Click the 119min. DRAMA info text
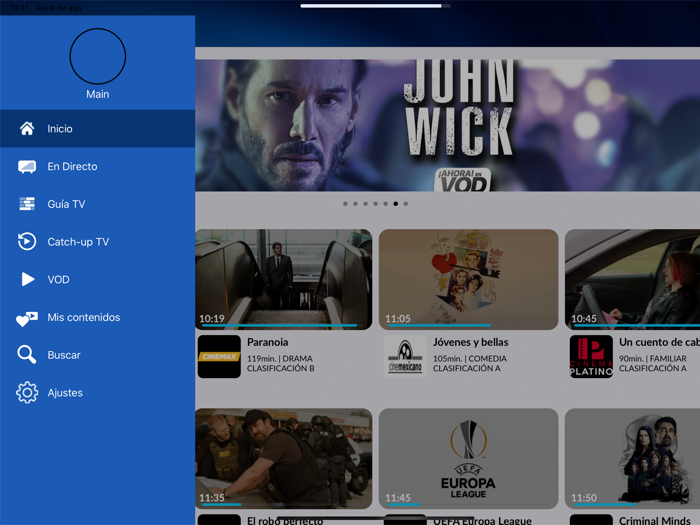This screenshot has width=700, height=525. click(x=280, y=358)
